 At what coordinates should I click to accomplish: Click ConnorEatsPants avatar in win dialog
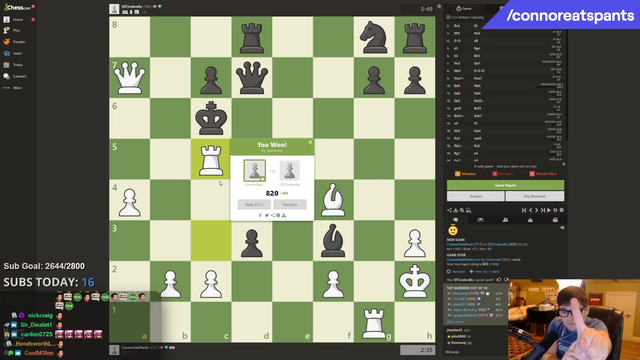point(255,170)
